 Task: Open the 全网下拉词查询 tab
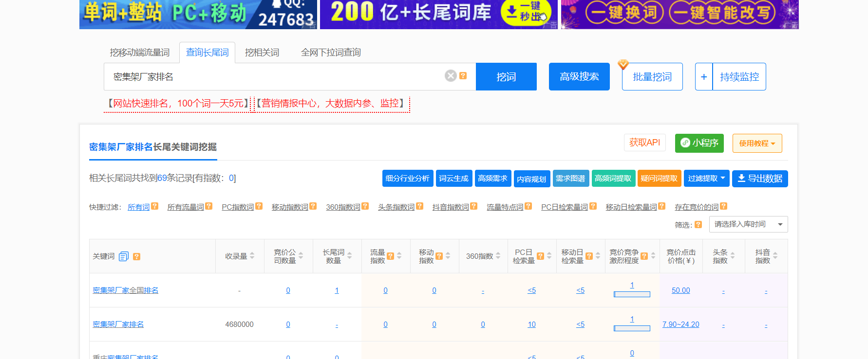[331, 53]
